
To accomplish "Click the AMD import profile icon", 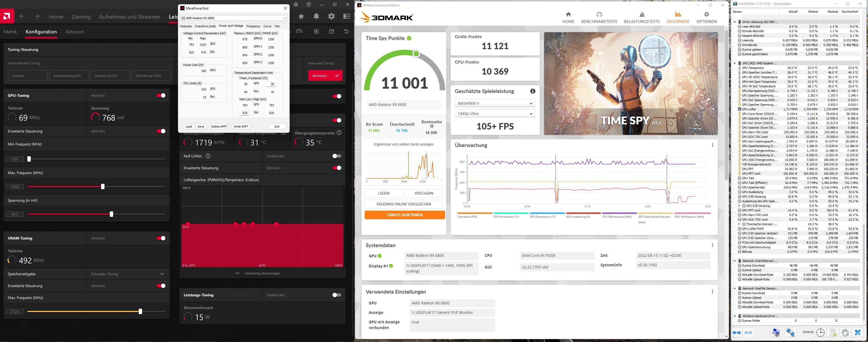I will pos(316,31).
